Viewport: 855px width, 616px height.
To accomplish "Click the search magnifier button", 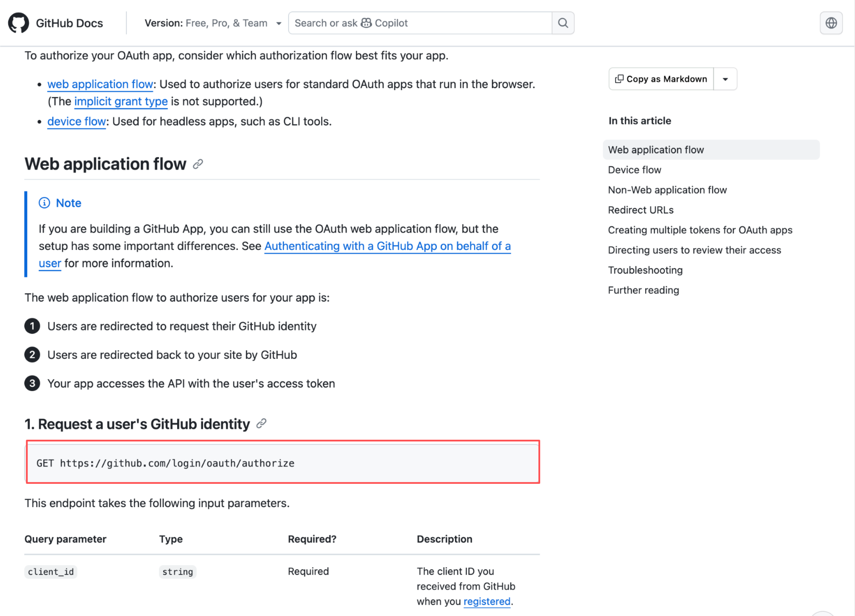I will point(563,23).
